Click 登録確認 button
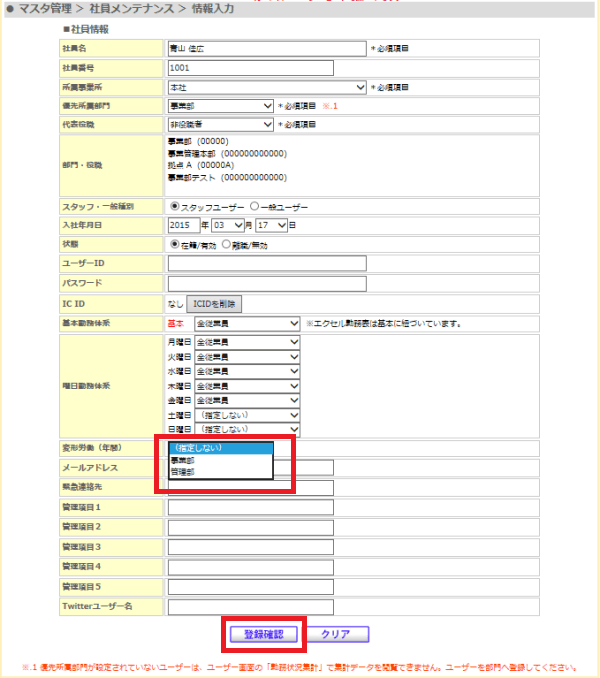This screenshot has width=600, height=678. 264,634
